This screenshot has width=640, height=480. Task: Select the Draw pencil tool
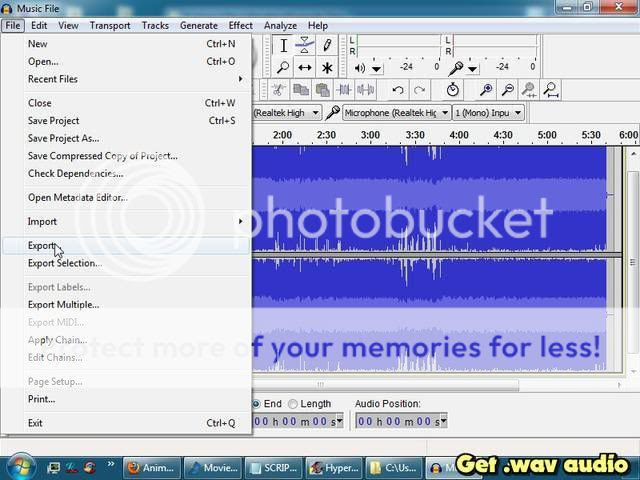(x=327, y=45)
